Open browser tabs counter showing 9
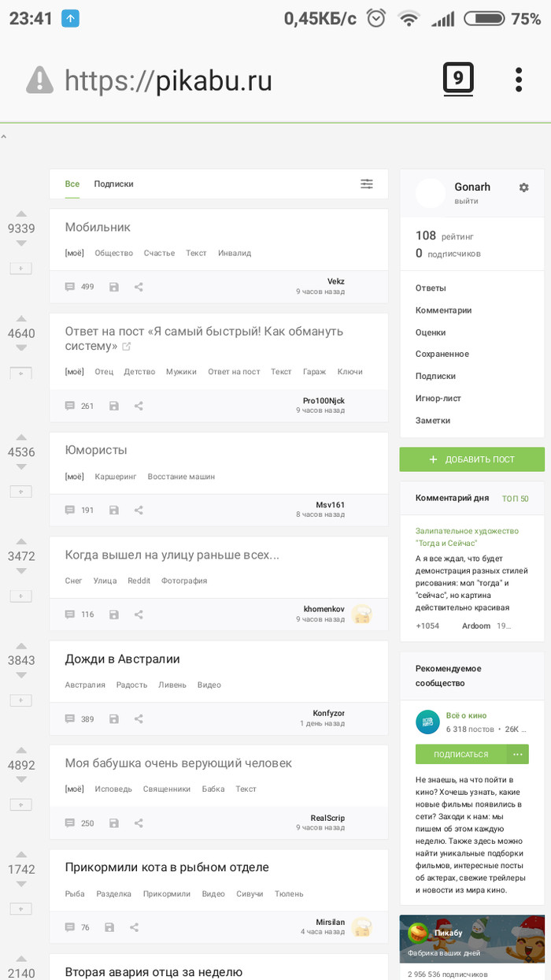This screenshot has height=980, width=551. [x=458, y=79]
